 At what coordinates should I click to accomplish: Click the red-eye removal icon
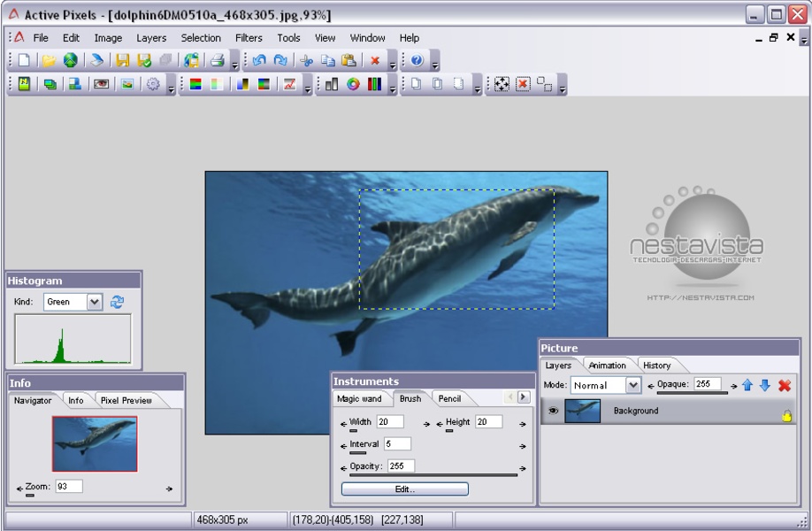pos(102,85)
